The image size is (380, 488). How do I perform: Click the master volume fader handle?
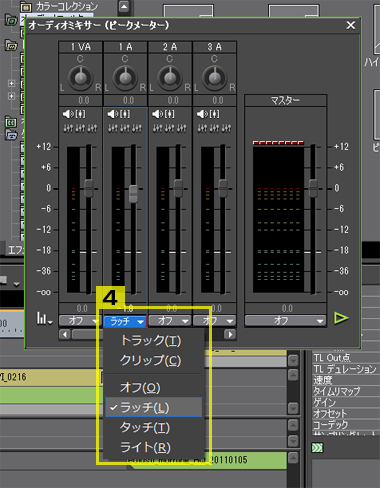click(313, 188)
